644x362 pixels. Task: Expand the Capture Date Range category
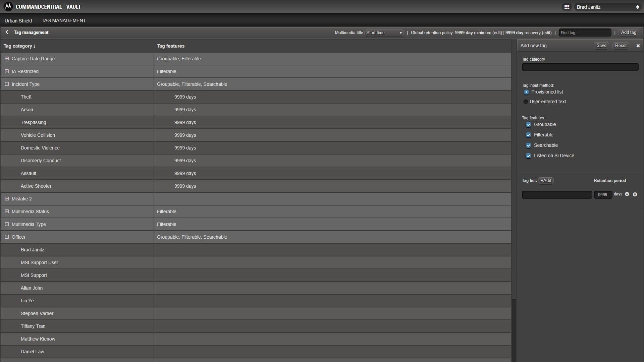pos(7,59)
